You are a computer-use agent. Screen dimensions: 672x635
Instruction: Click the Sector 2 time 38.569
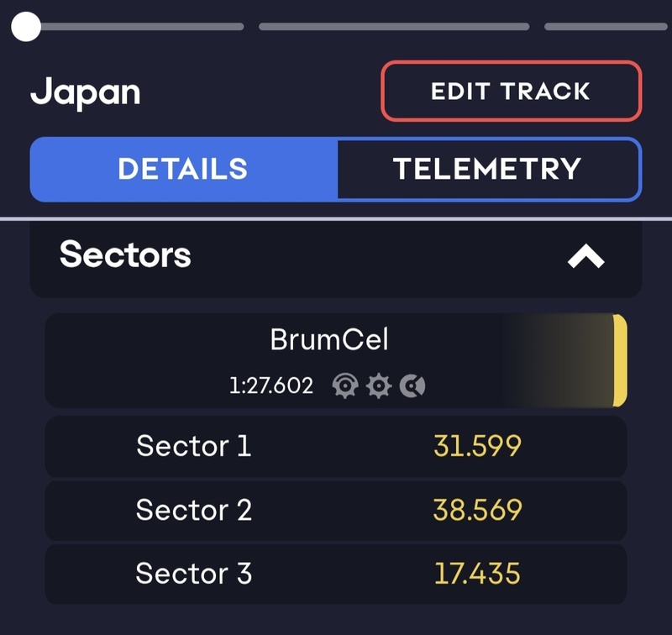477,510
